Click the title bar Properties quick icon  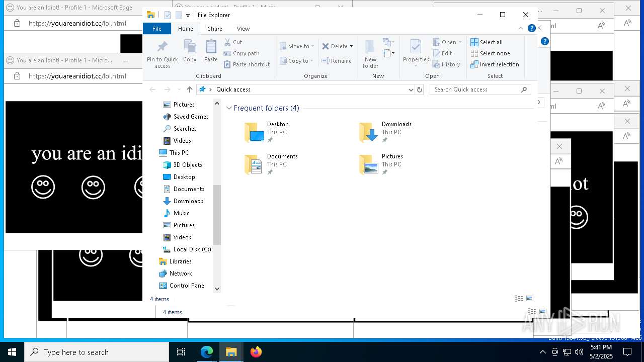pos(168,15)
